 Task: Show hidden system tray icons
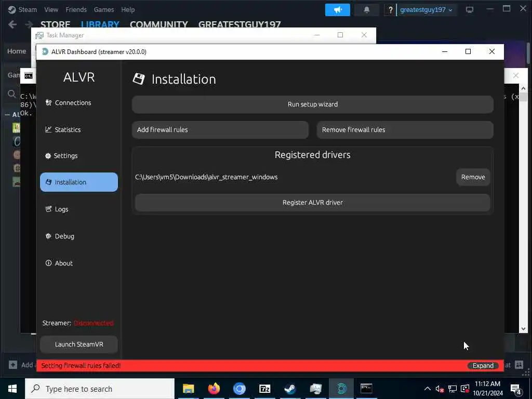click(428, 389)
